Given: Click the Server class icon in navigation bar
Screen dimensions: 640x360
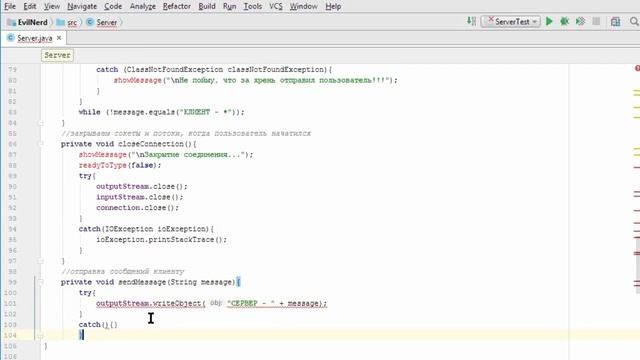Looking at the screenshot, I should (x=90, y=22).
